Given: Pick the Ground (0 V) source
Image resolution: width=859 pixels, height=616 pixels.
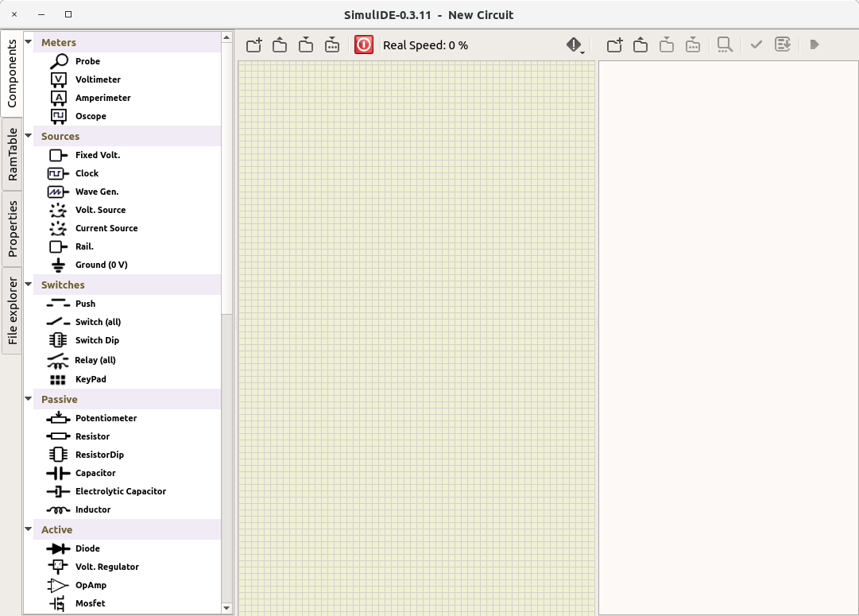Looking at the screenshot, I should 101,265.
